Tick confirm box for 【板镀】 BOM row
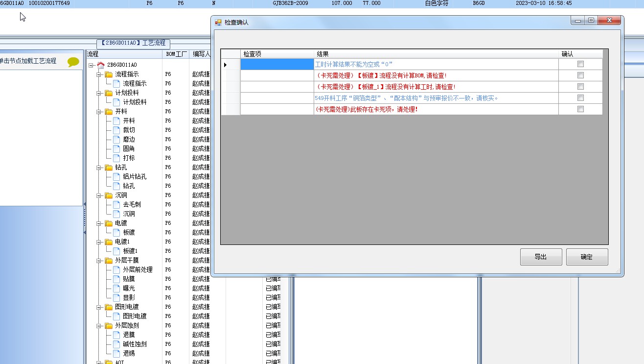This screenshot has height=364, width=644. pyautogui.click(x=580, y=75)
